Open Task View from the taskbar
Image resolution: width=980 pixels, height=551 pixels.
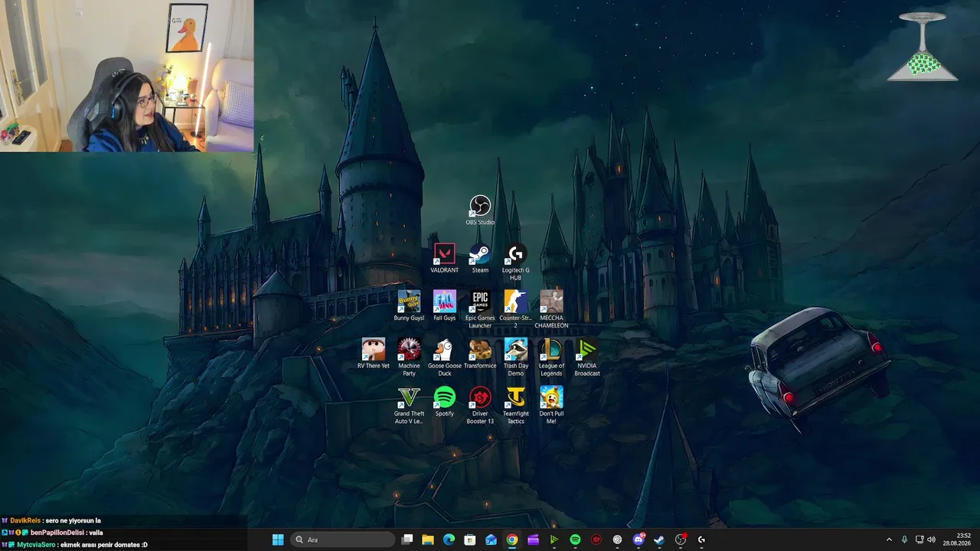(407, 540)
